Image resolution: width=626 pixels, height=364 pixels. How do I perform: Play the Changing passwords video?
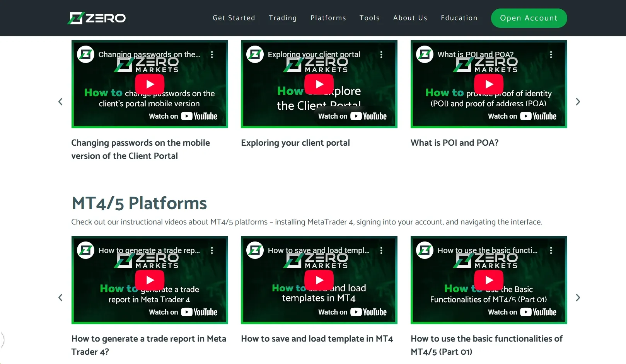point(150,84)
